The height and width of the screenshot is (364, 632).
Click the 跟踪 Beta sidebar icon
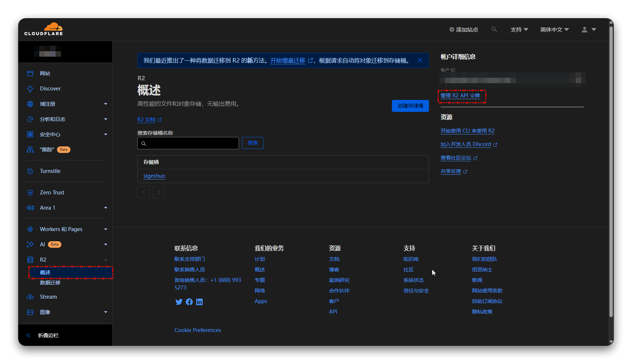click(30, 150)
